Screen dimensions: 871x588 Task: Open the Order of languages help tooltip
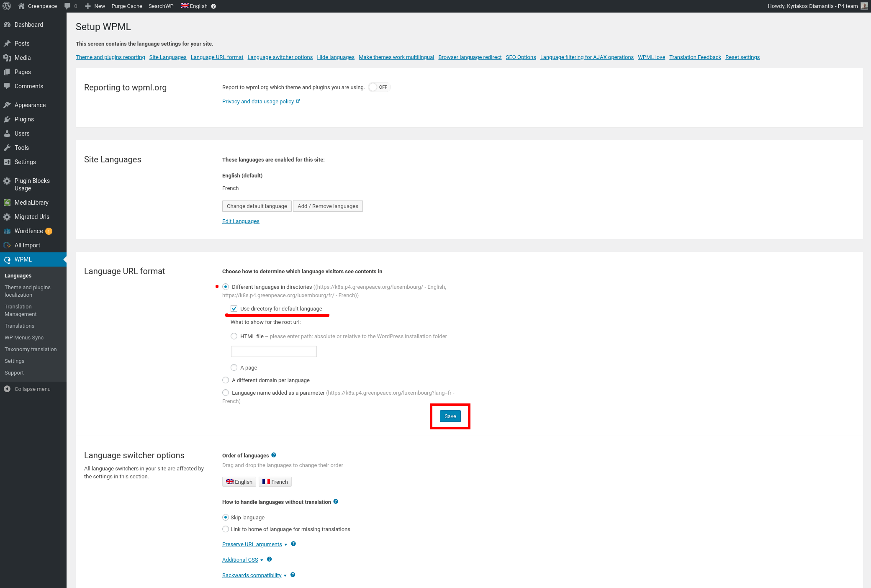(274, 455)
